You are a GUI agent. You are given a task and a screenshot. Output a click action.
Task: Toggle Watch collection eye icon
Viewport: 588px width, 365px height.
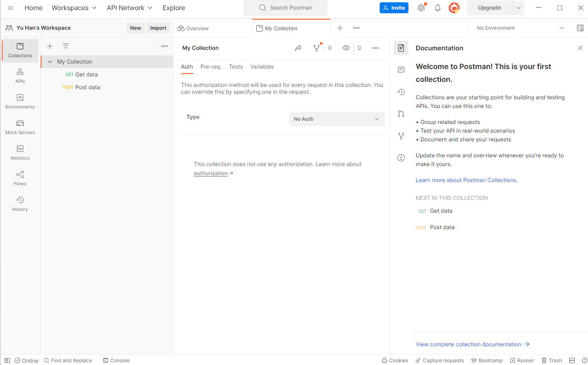coord(346,48)
